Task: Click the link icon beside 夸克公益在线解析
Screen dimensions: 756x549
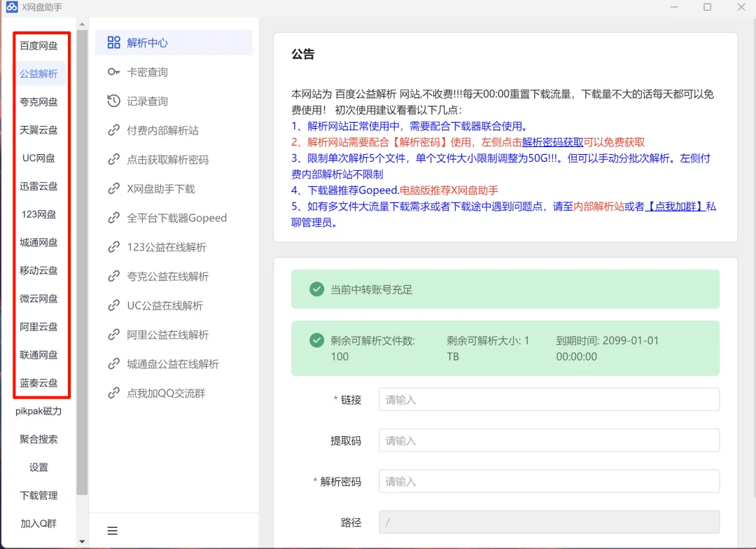Action: point(114,276)
